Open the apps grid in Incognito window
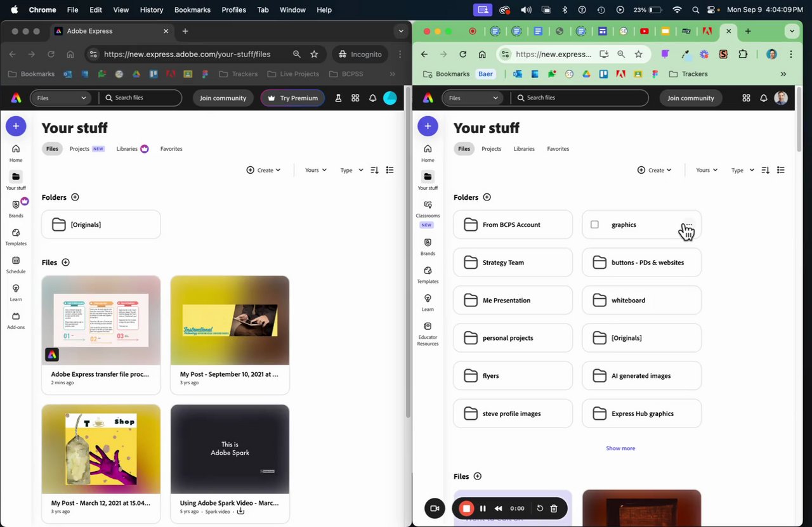 point(355,98)
